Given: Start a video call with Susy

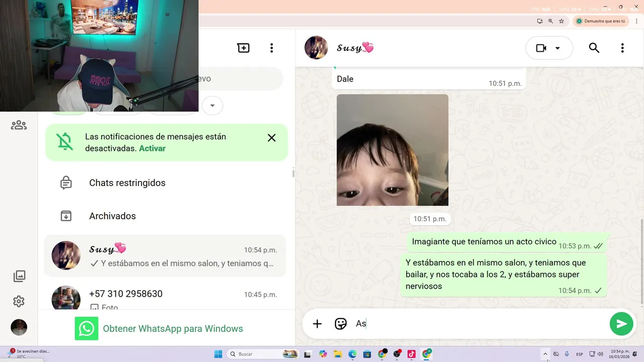Looking at the screenshot, I should point(541,48).
